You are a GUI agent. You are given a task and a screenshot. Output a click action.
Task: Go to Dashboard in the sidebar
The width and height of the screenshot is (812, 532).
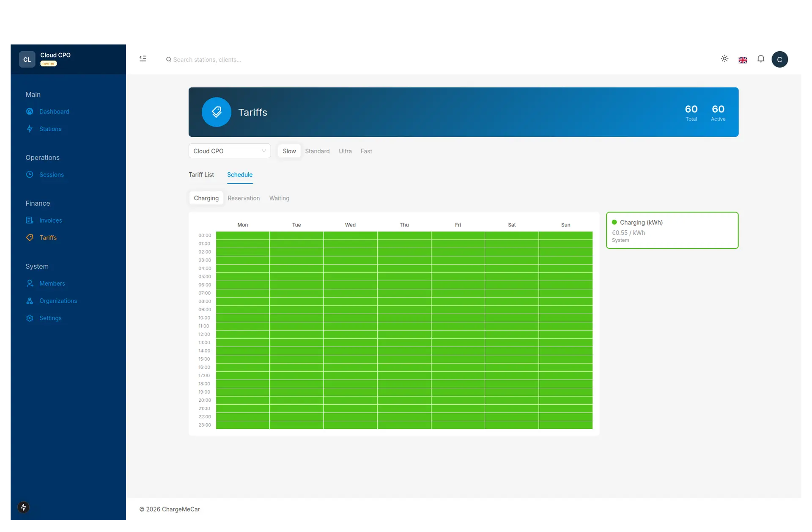tap(54, 112)
